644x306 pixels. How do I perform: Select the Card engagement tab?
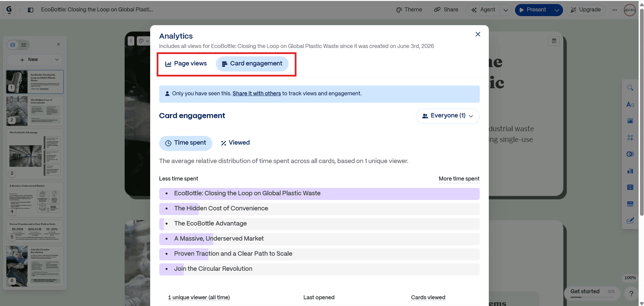pyautogui.click(x=252, y=64)
